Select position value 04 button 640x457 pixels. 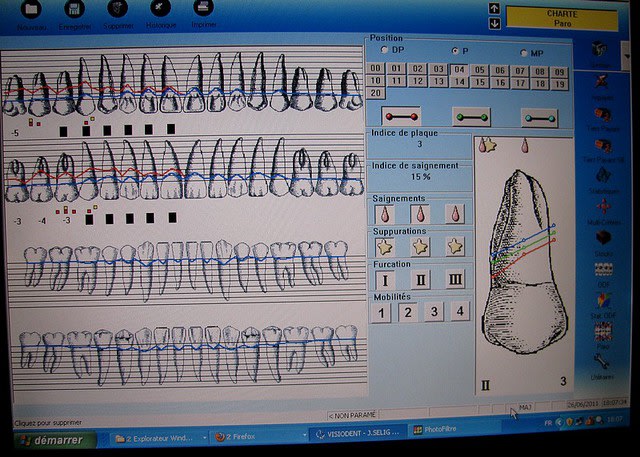click(x=459, y=70)
